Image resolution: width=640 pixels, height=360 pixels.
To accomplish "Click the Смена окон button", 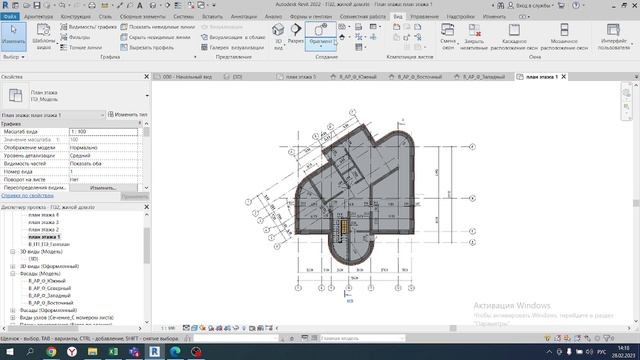I will pos(448,37).
